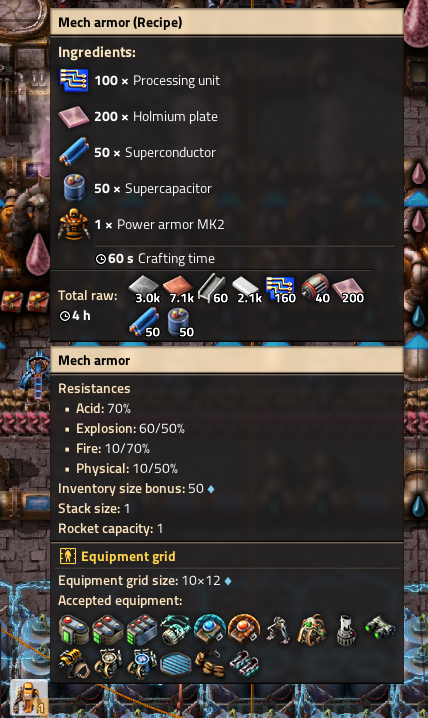
Task: Click the blue diamond beside grid size 10×12
Action: point(228,581)
